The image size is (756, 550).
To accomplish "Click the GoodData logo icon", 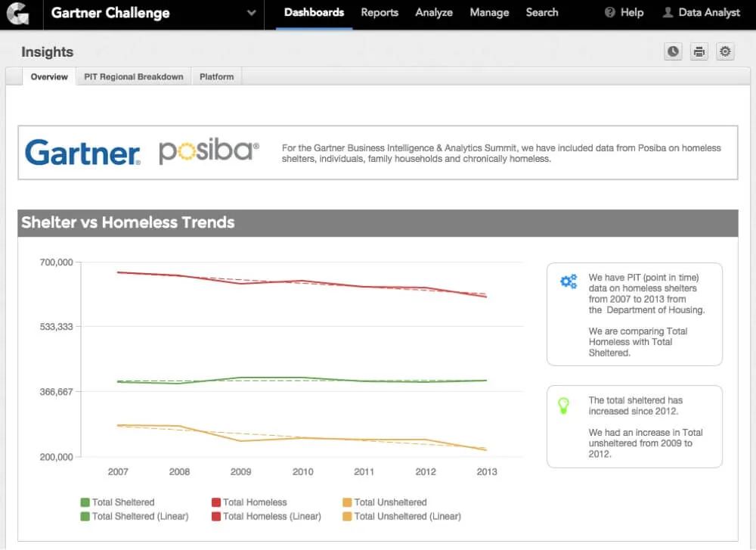I will [16, 14].
